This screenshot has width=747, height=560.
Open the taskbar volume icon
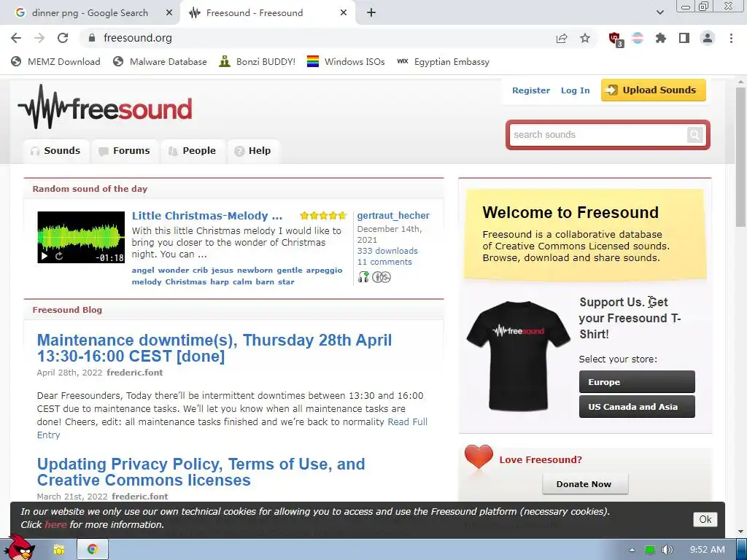[667, 550]
